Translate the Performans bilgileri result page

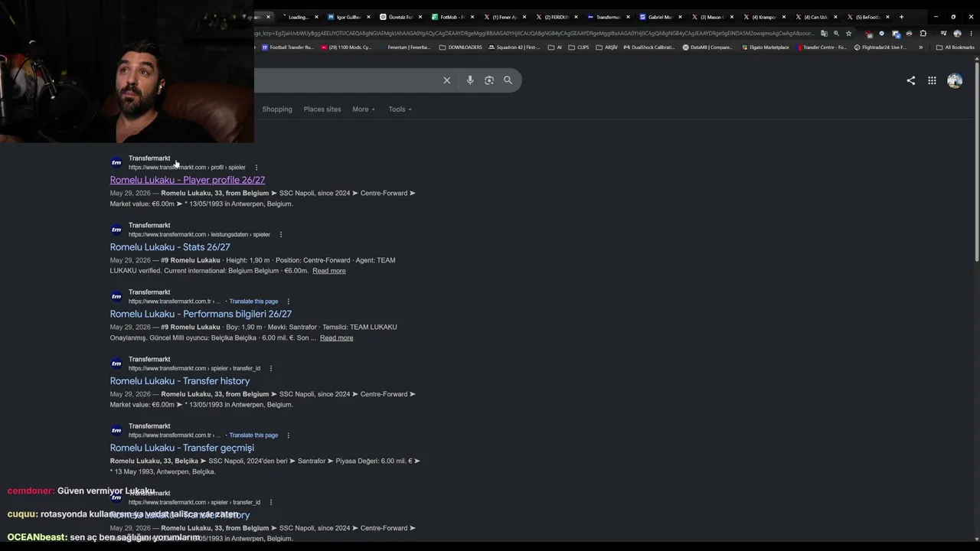(253, 302)
